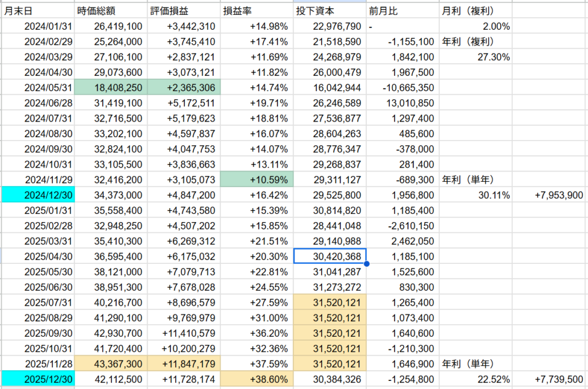Click the 年利（複利） label cell

tap(475, 41)
